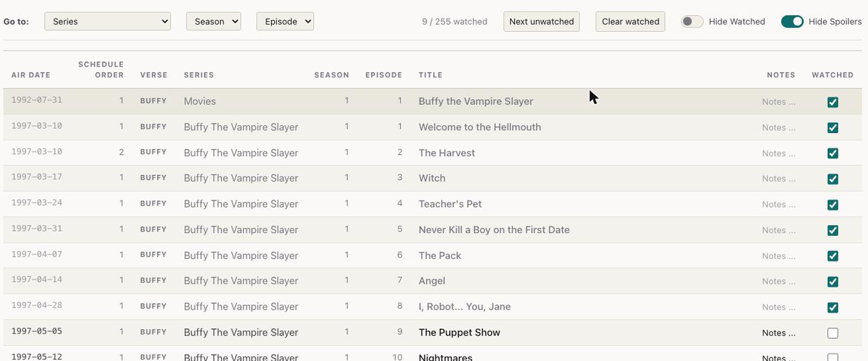Viewport: 868px width, 361px height.
Task: Select the title Never Kill a Boy on the First Date
Action: (x=494, y=230)
